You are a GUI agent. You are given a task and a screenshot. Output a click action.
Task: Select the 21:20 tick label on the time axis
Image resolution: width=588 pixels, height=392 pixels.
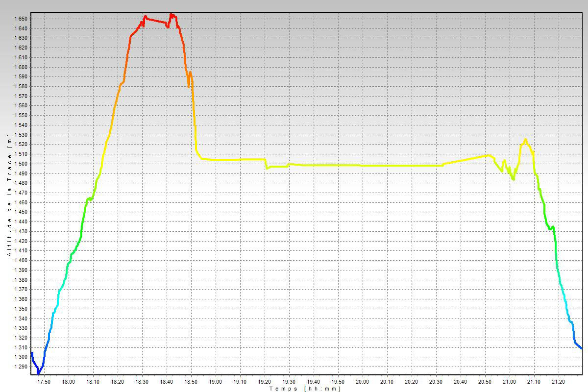(559, 382)
